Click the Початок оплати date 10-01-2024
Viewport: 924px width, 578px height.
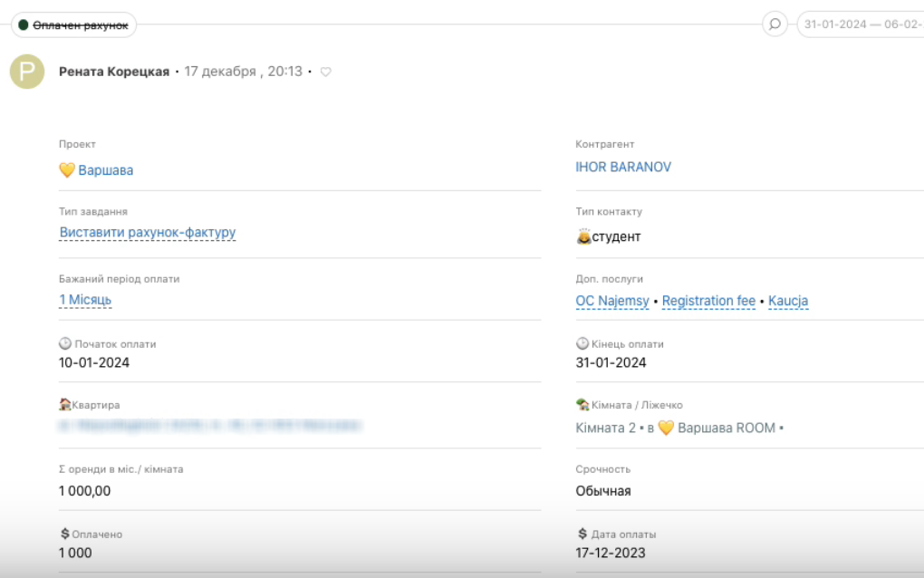[94, 362]
